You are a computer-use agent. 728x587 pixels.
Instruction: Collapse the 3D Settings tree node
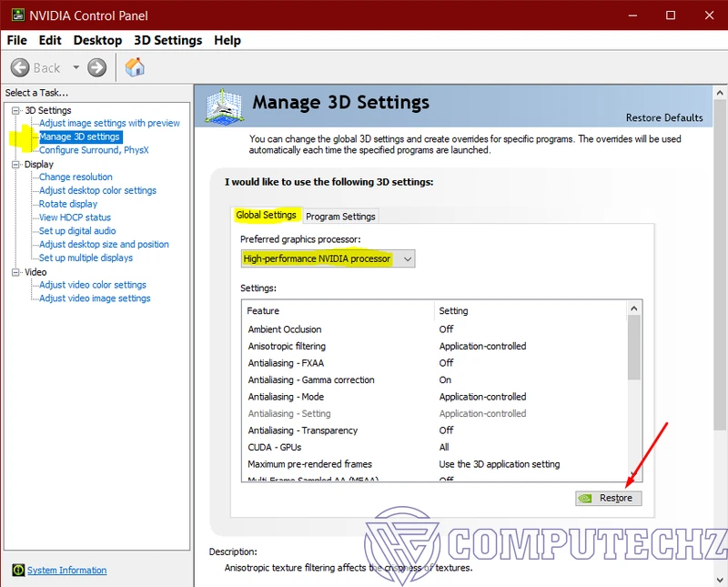point(15,110)
